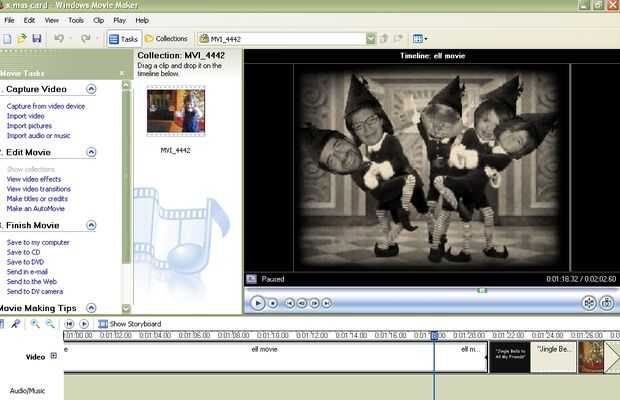Zoom out the timeline

pyautogui.click(x=50, y=324)
